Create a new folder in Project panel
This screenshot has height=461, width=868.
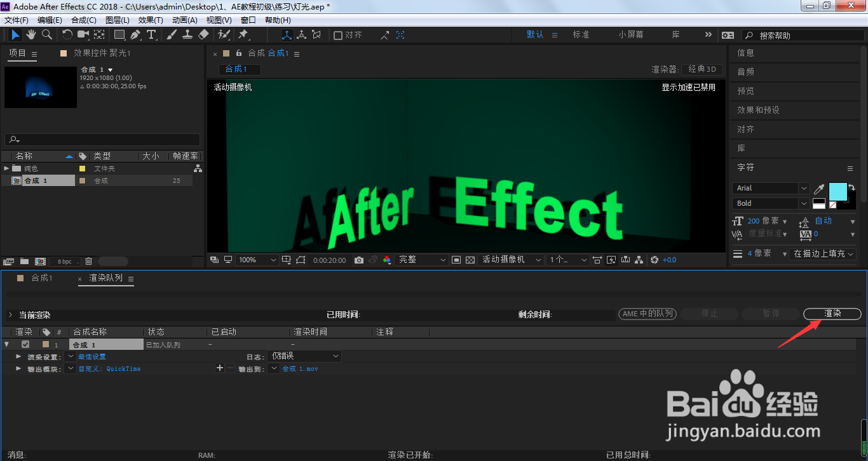pyautogui.click(x=24, y=261)
